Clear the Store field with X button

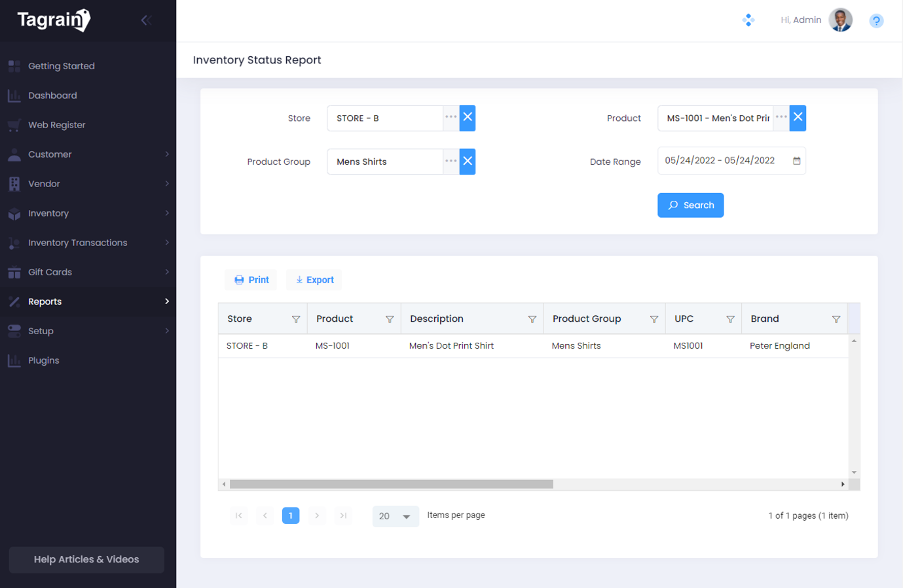(467, 118)
